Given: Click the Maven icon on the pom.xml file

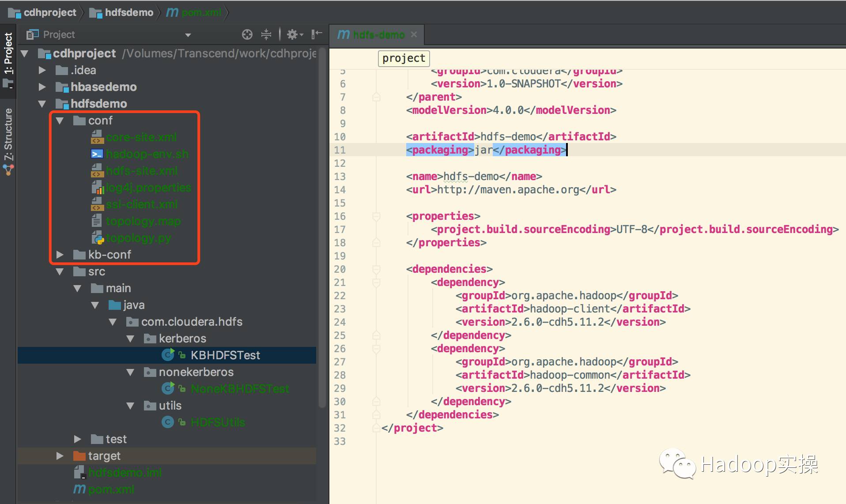Looking at the screenshot, I should 79,489.
